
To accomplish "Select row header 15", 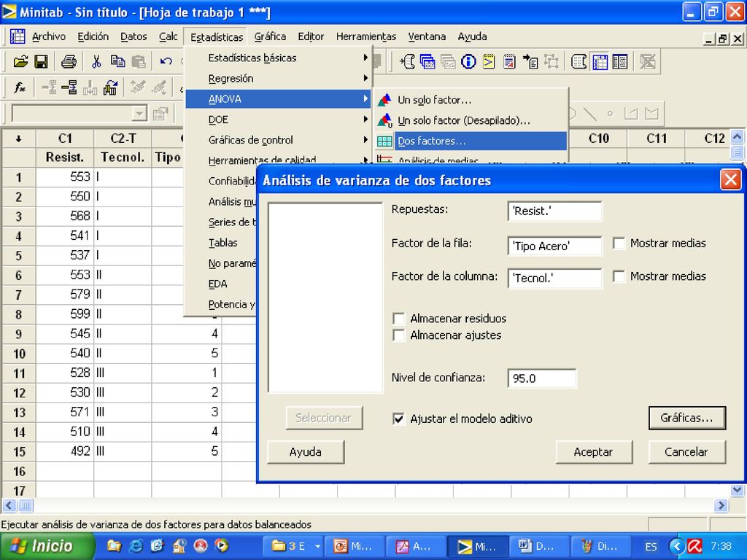I will (18, 451).
